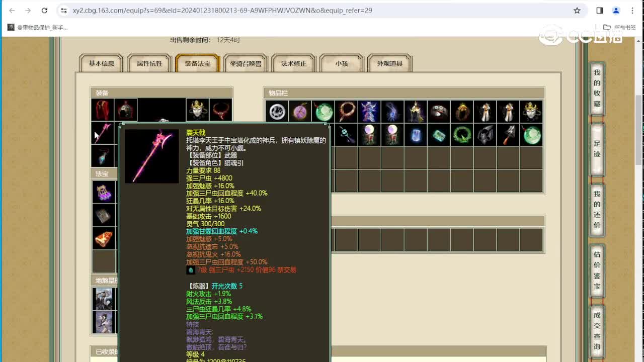Open the 基本信息 tab
Image resolution: width=644 pixels, height=362 pixels.
(x=102, y=63)
